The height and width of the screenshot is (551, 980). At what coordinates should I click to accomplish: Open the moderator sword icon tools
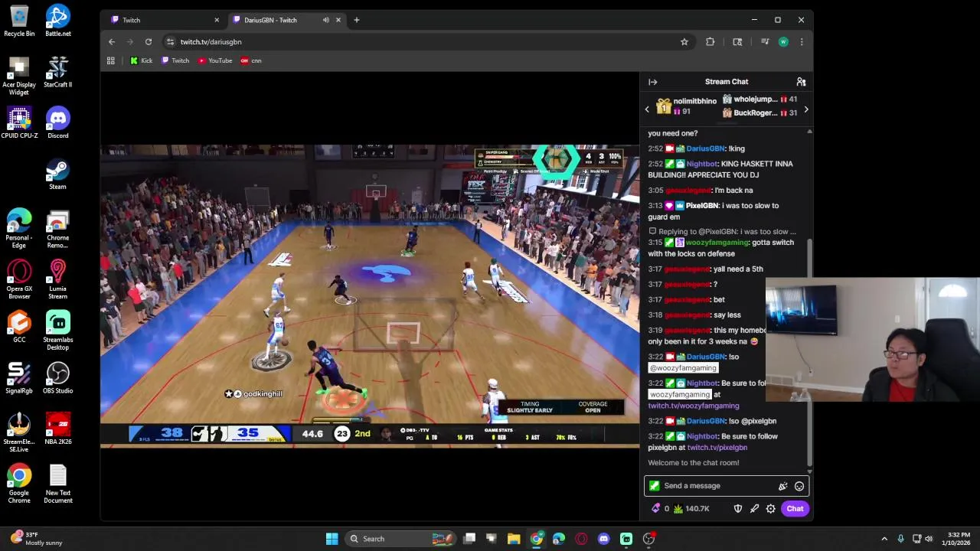coord(754,509)
